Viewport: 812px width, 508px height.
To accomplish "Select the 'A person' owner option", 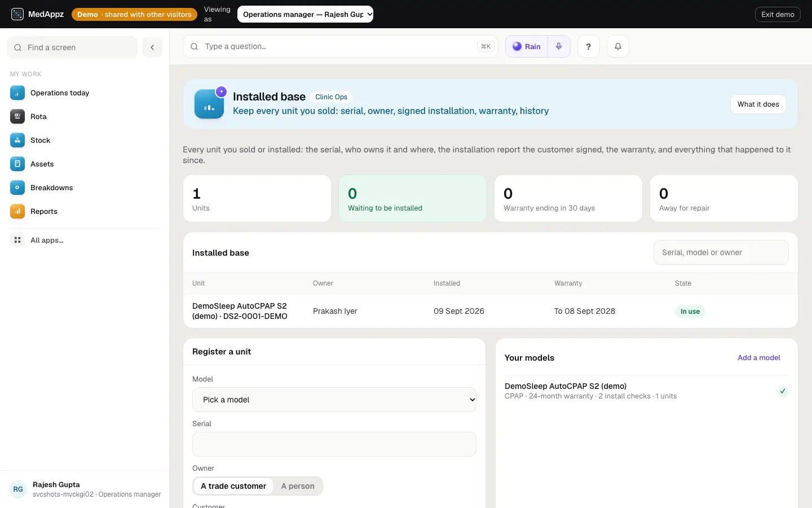I will [298, 486].
